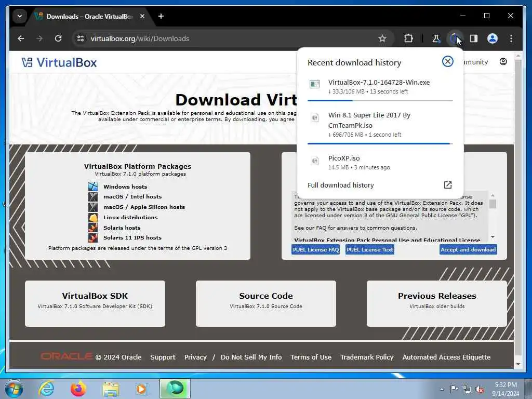532x399 pixels.
Task: Click PUEL License FAQ button
Action: [x=315, y=250]
